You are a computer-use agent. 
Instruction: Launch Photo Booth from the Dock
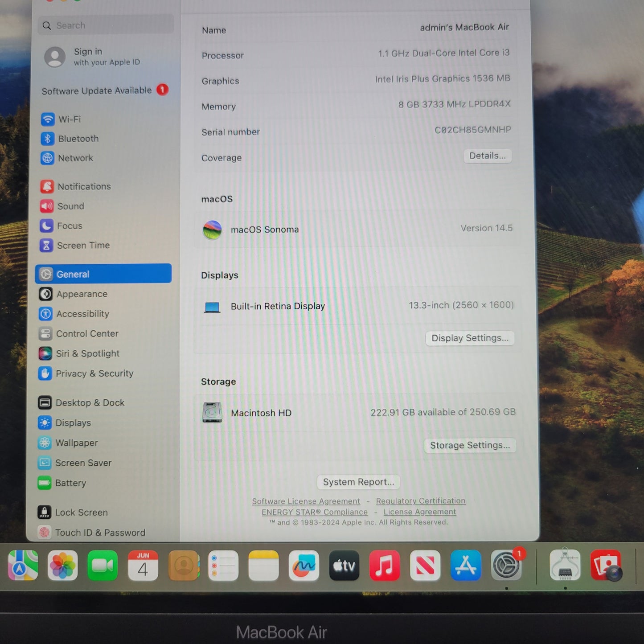click(606, 565)
